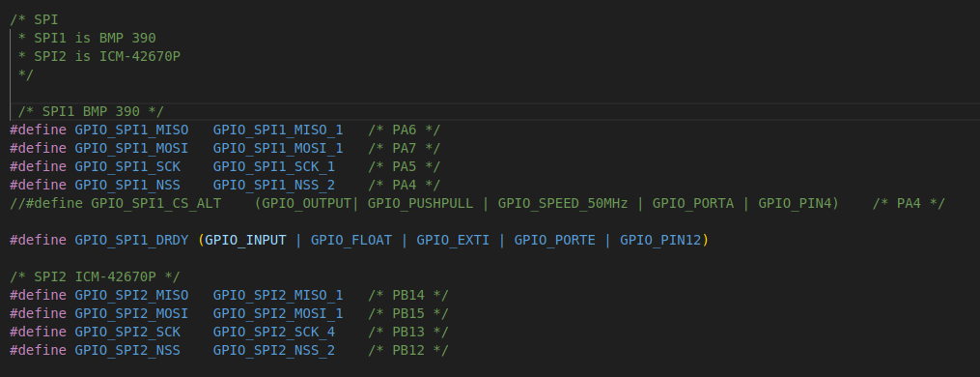980x377 pixels.
Task: Click the GPIO_SPI1_DRDY macro name
Action: [131, 240]
